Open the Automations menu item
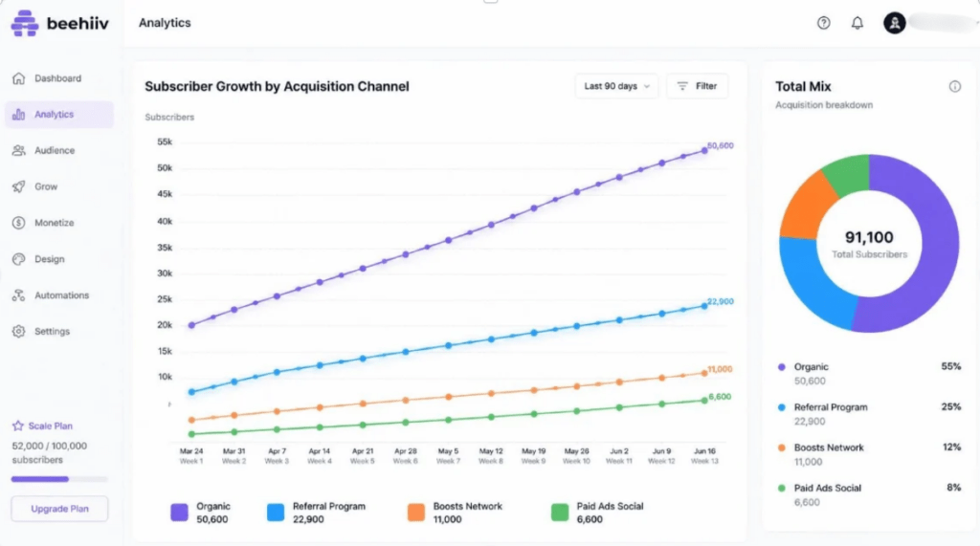 point(59,295)
